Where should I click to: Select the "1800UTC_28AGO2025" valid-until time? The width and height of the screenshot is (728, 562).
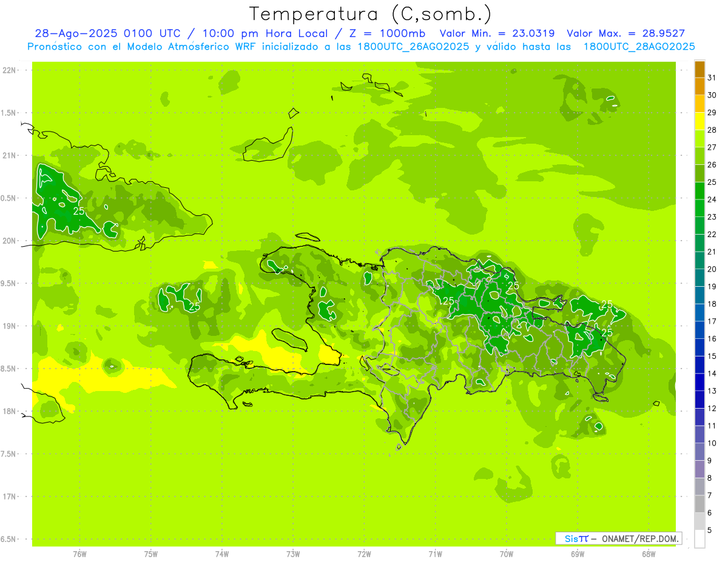click(x=639, y=47)
